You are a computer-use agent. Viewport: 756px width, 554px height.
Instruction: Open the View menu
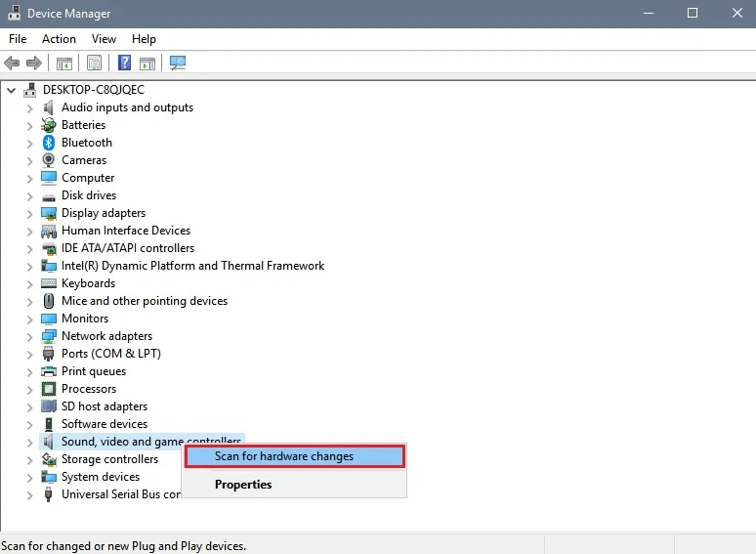pyautogui.click(x=104, y=39)
